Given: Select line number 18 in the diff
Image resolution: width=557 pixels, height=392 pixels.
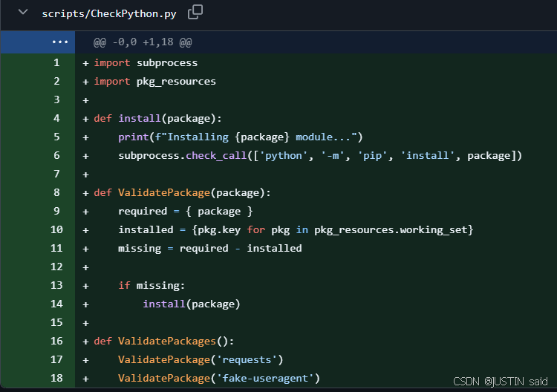Looking at the screenshot, I should 56,379.
